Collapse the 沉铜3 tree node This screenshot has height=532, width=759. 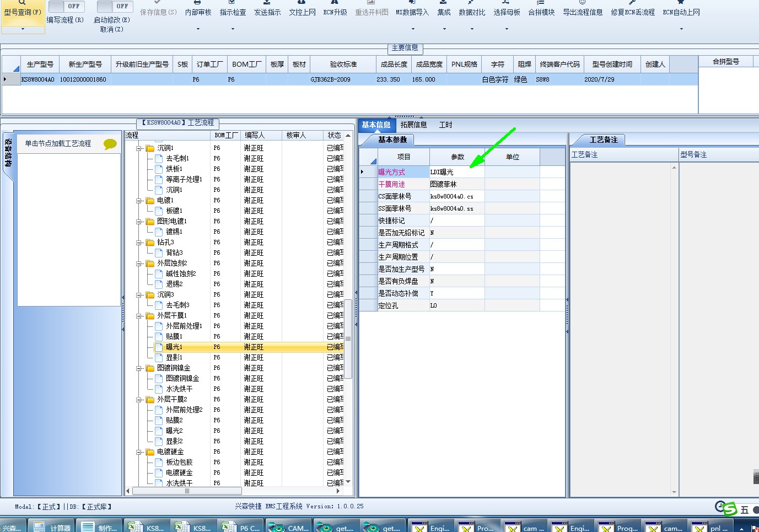[139, 295]
